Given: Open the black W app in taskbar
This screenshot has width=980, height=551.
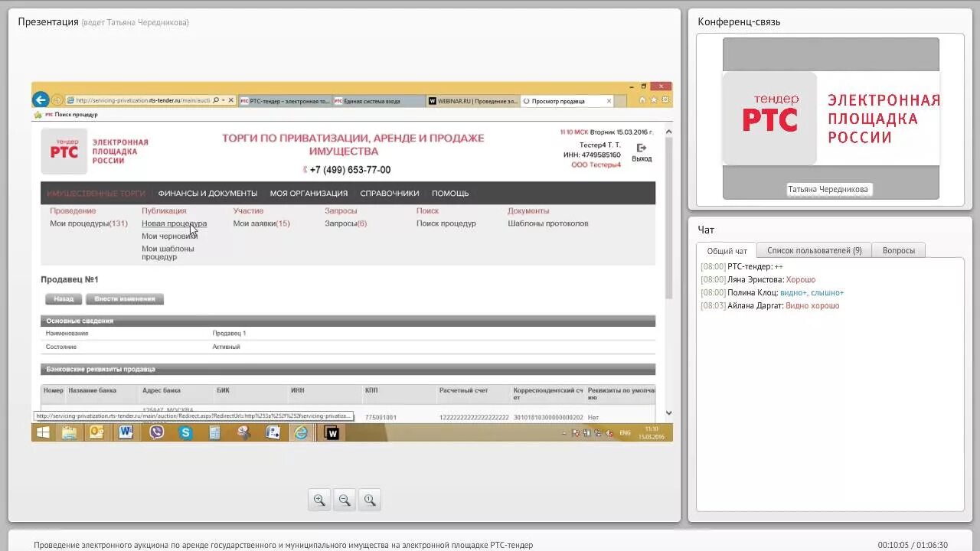Looking at the screenshot, I should 332,432.
